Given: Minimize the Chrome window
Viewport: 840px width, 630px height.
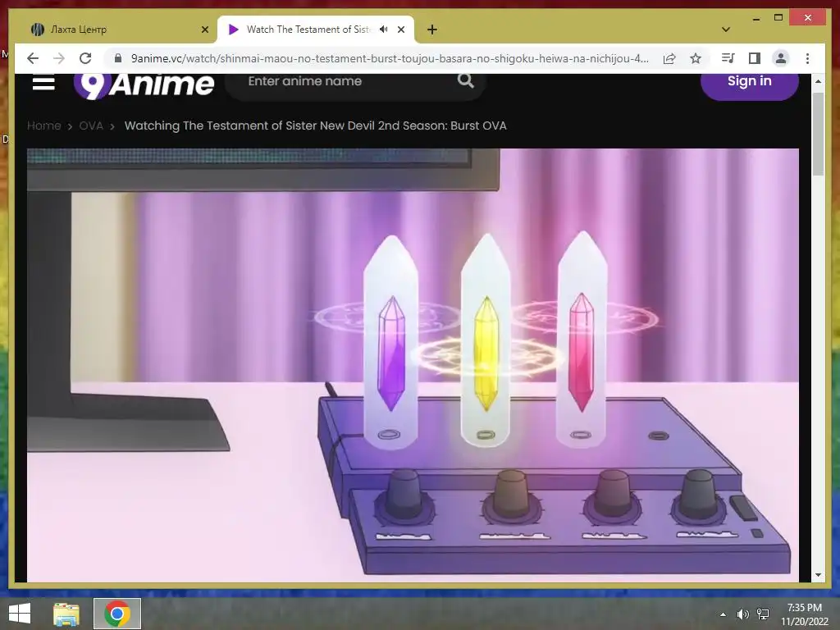Looking at the screenshot, I should (756, 18).
